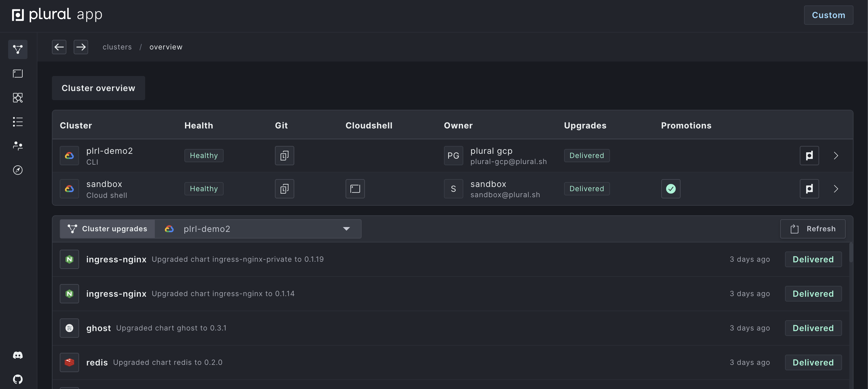Expand sandbox row chevron
868x389 pixels.
pos(836,188)
